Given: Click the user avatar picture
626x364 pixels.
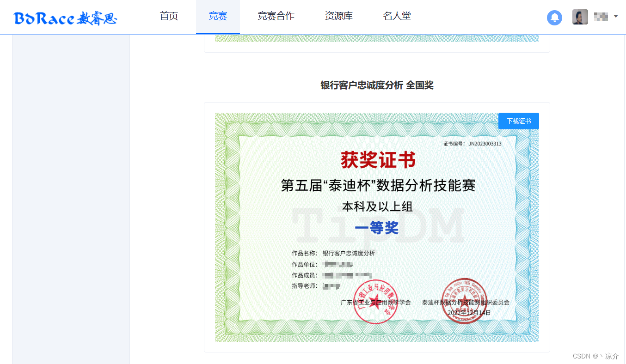Looking at the screenshot, I should point(580,17).
